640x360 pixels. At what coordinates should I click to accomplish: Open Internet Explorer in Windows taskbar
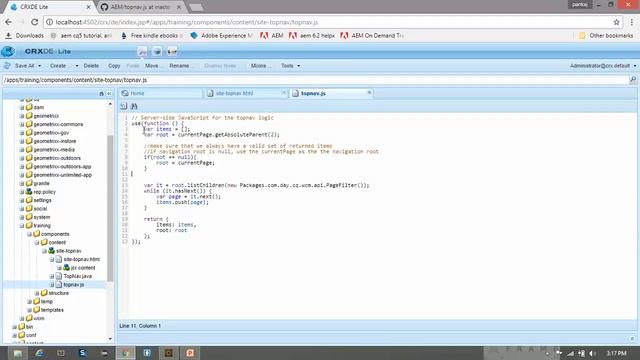pos(39,353)
